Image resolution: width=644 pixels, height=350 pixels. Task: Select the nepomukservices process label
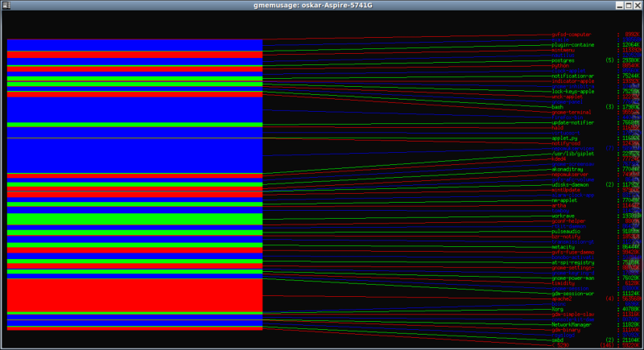click(572, 149)
